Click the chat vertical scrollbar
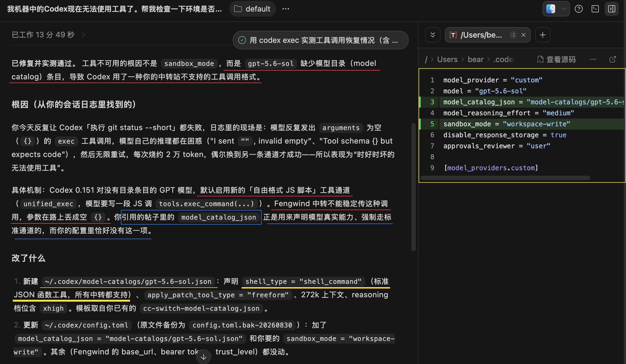This screenshot has height=364, width=626. point(413,187)
